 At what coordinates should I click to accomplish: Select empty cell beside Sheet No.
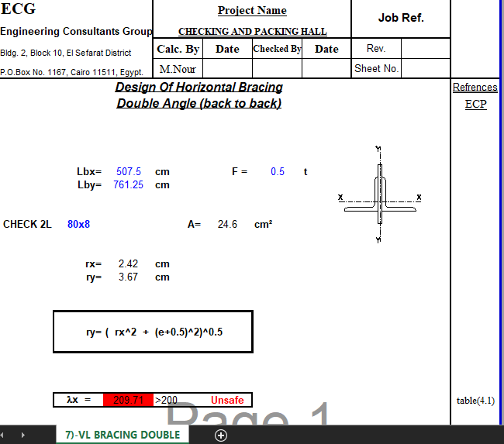pos(426,68)
